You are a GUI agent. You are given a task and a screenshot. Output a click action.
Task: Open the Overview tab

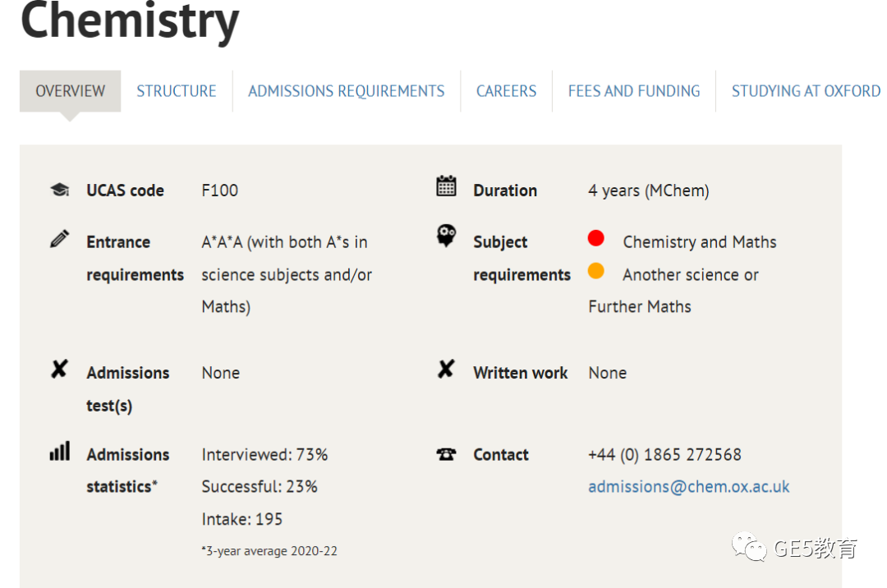[70, 91]
